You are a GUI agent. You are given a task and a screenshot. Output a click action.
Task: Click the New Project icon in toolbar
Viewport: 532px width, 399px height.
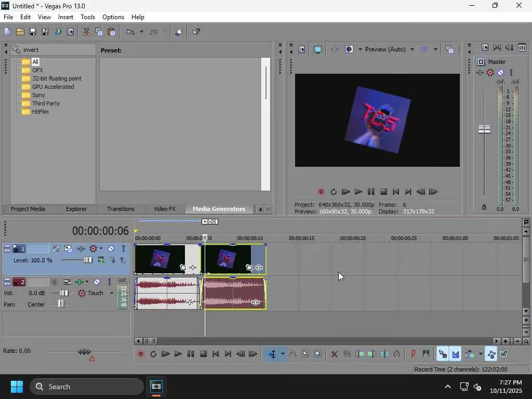tap(8, 32)
